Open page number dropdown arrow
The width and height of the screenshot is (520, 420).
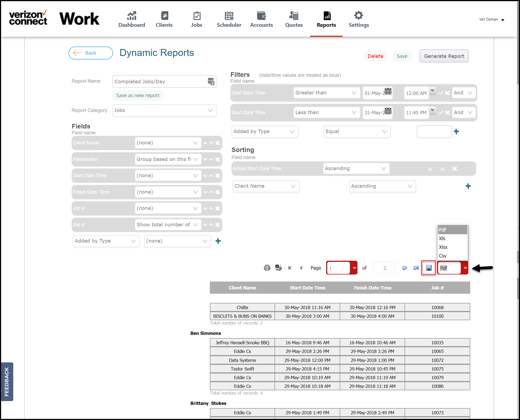354,268
